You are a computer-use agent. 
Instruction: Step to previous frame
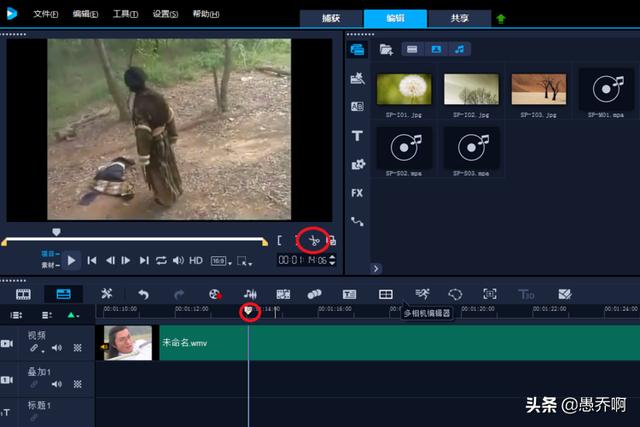coord(110,260)
